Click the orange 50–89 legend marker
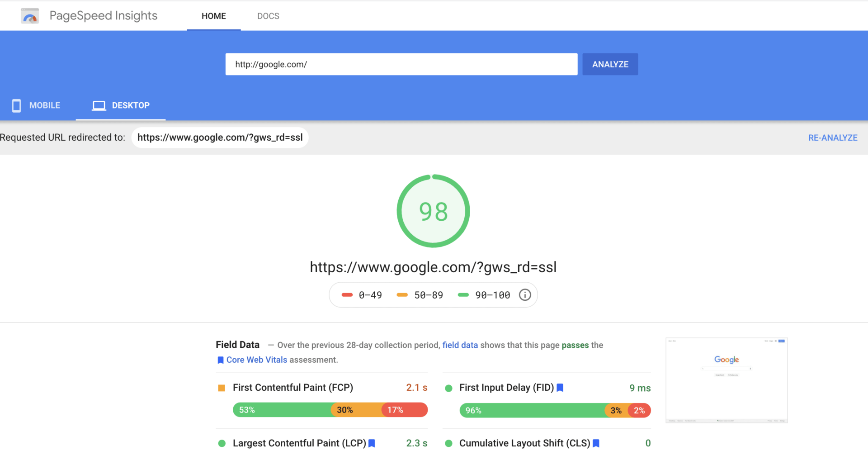868x455 pixels. coord(402,295)
